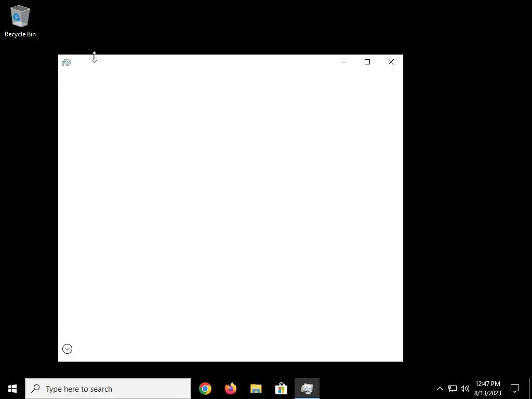This screenshot has height=399, width=532.
Task: Open the network status tray icon
Action: click(453, 389)
